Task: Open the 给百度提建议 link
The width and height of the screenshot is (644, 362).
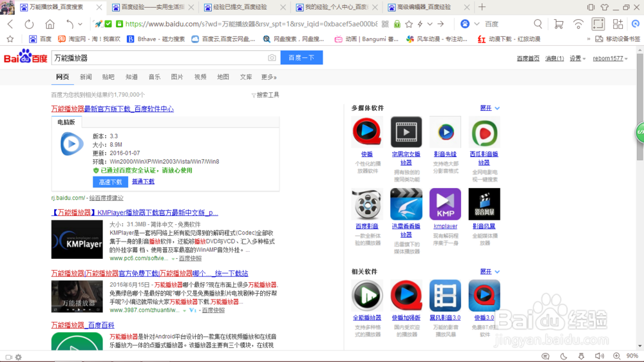Action: coord(106,198)
